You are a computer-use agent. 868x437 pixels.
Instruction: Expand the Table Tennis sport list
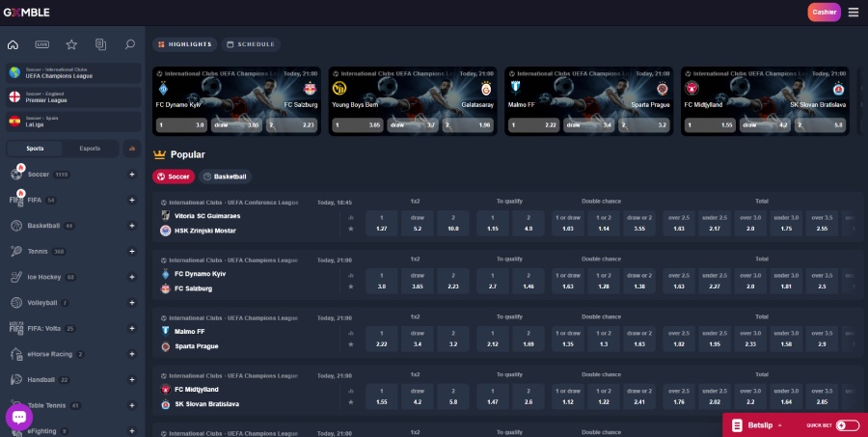132,405
